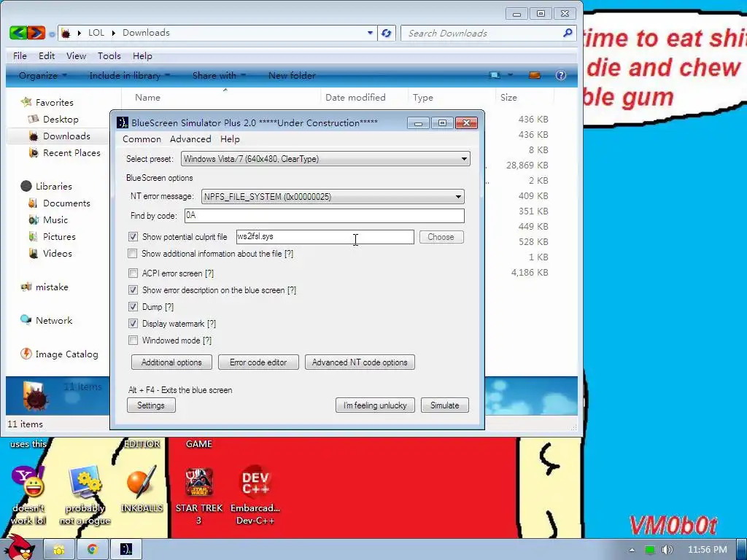Viewport: 747px width, 560px height.
Task: Click the Help question mark icon in Explorer toolbar
Action: pyautogui.click(x=561, y=75)
